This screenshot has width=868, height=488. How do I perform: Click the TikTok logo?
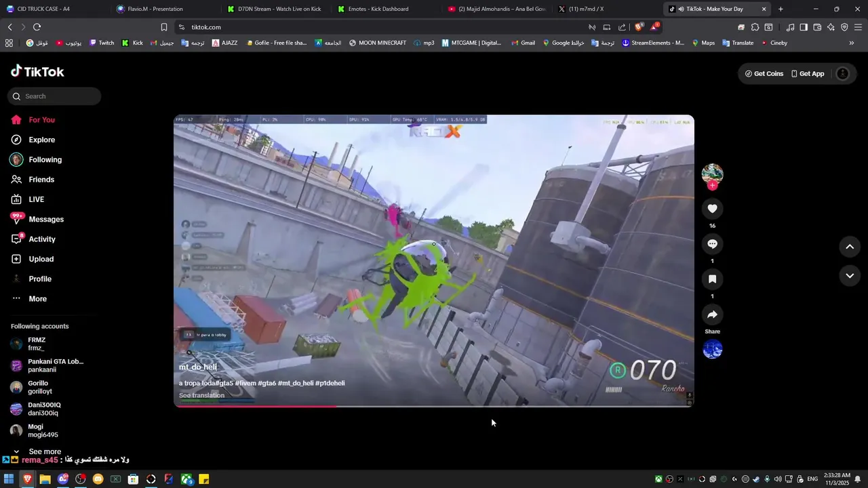tap(37, 72)
